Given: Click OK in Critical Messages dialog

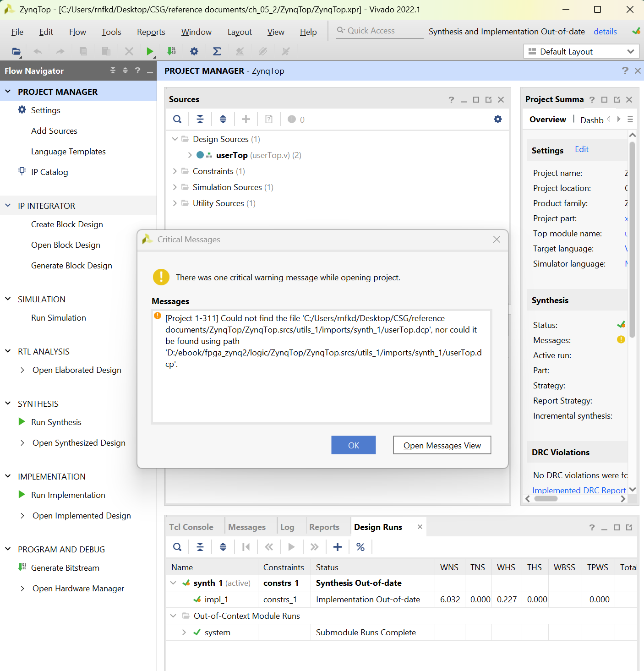Looking at the screenshot, I should [354, 445].
